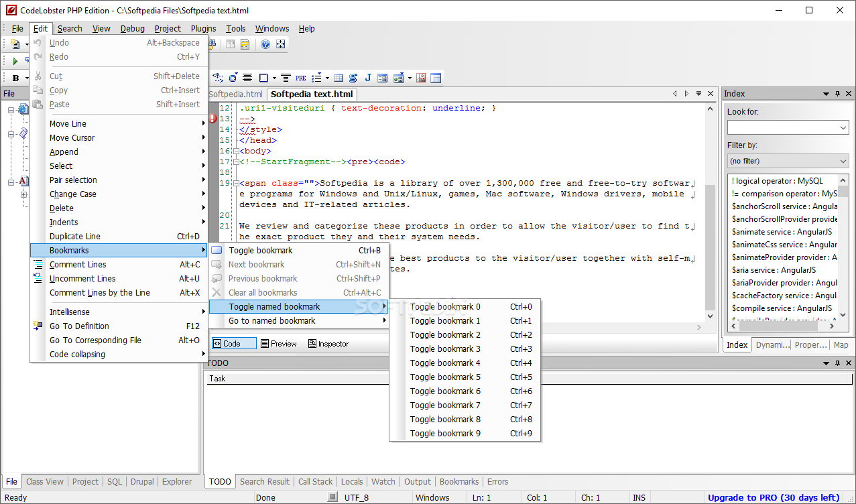856x504 pixels.
Task: Open the bulleted list dropdown arrow
Action: 326,78
